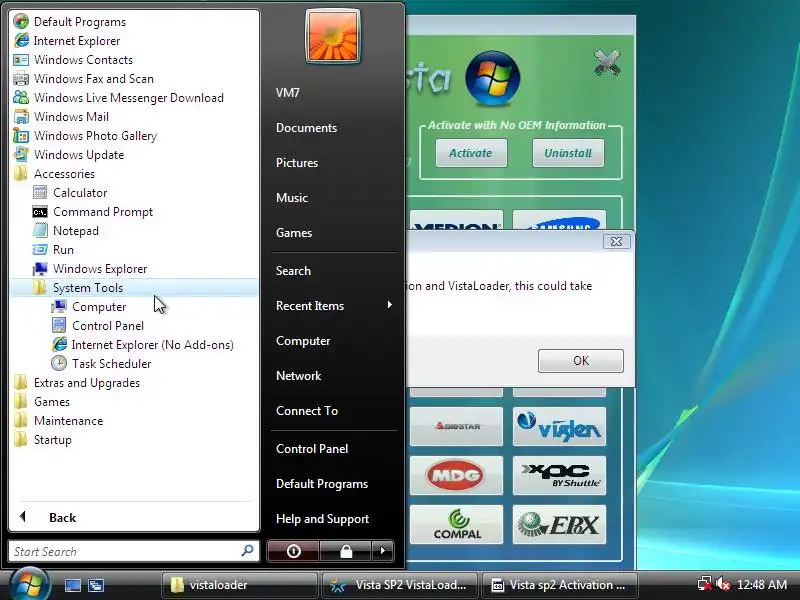The image size is (800, 600).
Task: Click Switch between windows quick launch icon
Action: tap(96, 585)
